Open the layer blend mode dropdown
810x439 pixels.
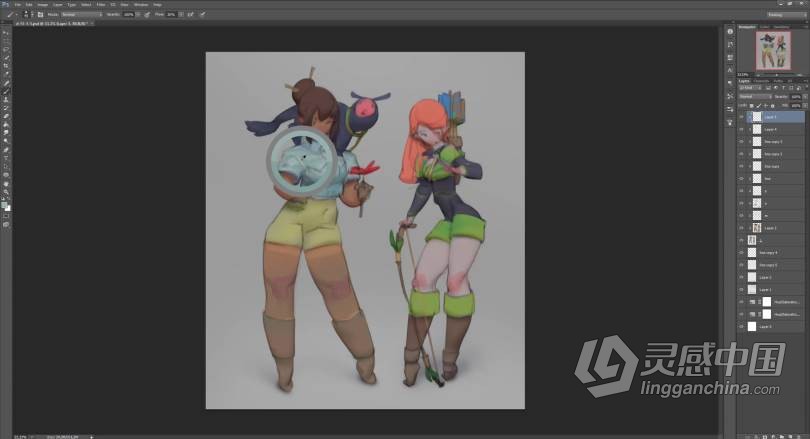(x=756, y=97)
